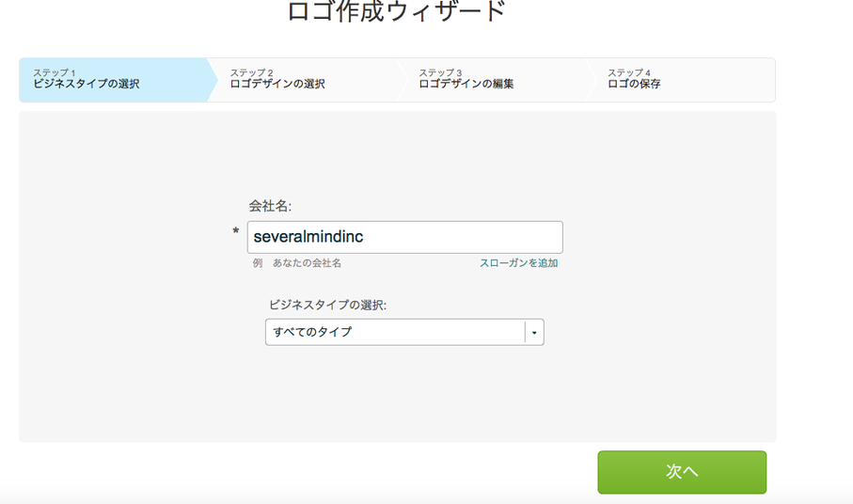This screenshot has height=504, width=853.
Task: Open the スローガンを追加 link
Action: click(518, 263)
